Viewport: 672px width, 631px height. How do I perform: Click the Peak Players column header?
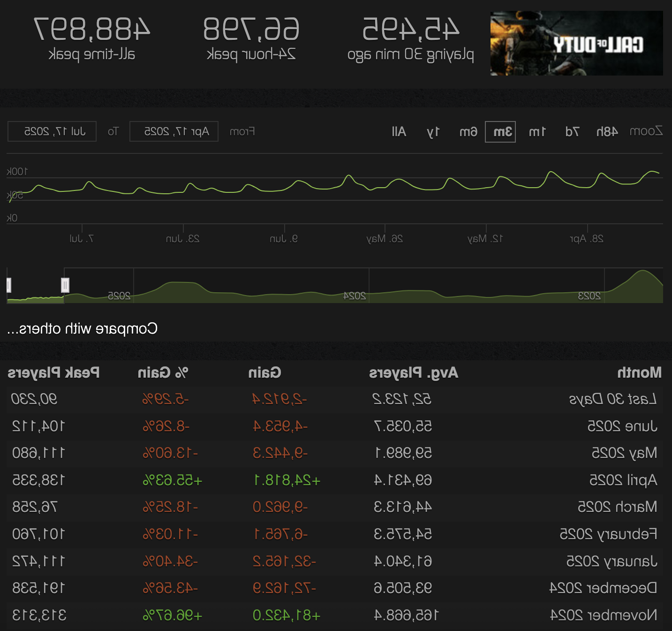pos(53,373)
